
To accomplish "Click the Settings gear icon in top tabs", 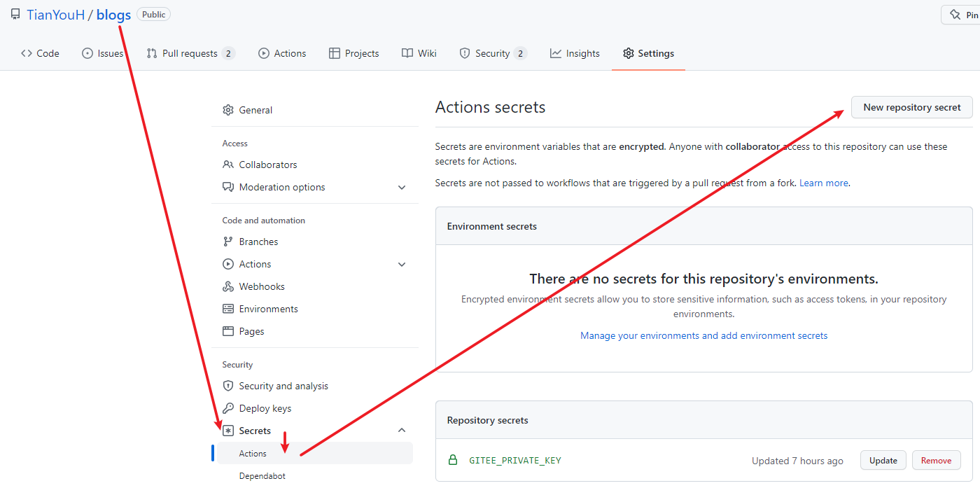I will 629,53.
